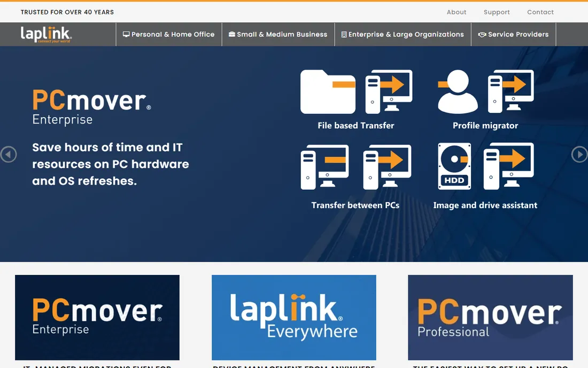Viewport: 588px width, 368px height.
Task: Open Service Providers menu
Action: [513, 34]
